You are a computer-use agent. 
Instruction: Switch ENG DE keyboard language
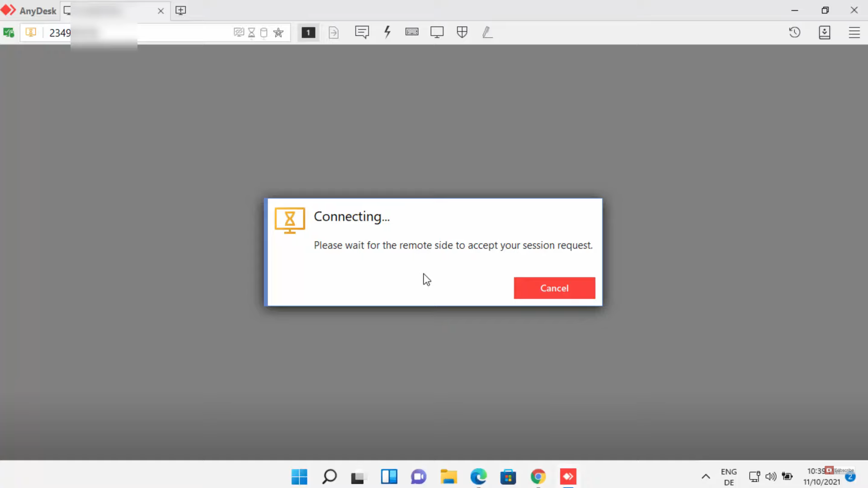coord(729,477)
